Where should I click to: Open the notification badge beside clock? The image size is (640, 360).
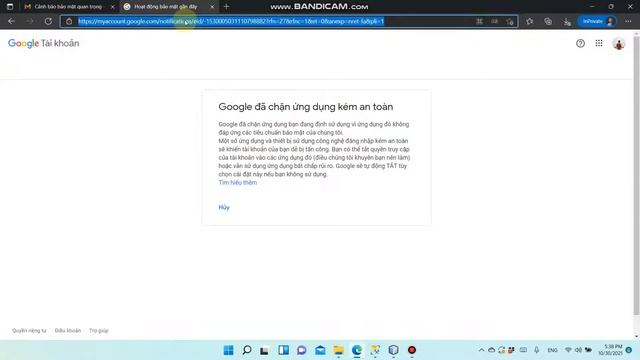click(629, 350)
